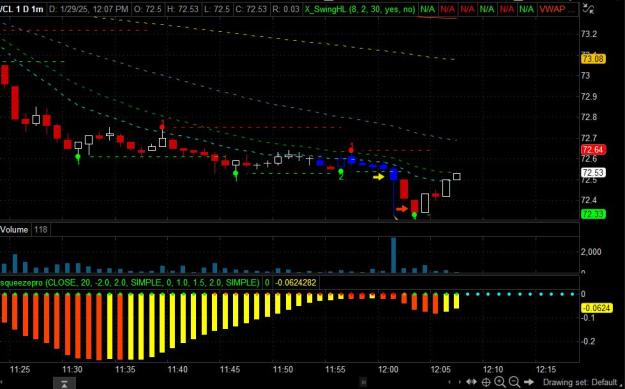Click the H: 72.53 high value

182,9
